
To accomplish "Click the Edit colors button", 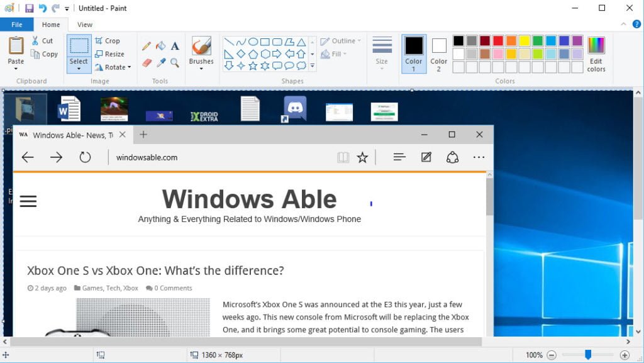I will (x=596, y=53).
